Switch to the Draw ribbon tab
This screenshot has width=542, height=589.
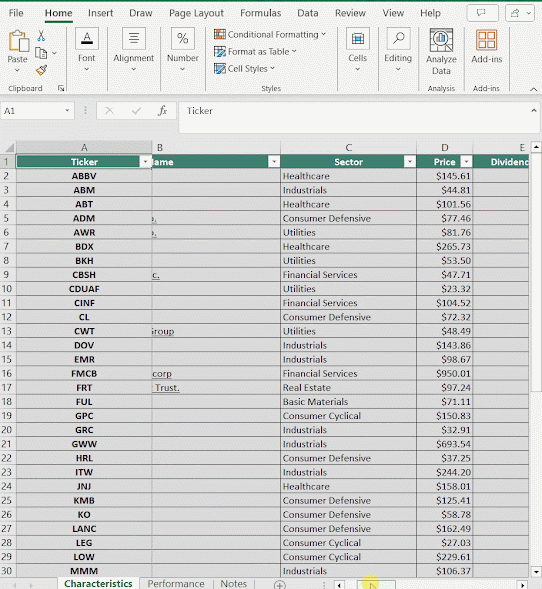pyautogui.click(x=140, y=13)
